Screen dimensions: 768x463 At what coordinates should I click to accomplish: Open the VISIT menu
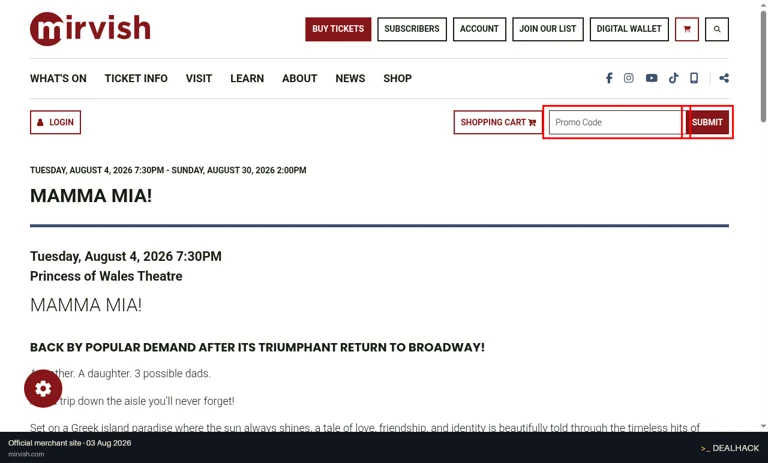[199, 78]
